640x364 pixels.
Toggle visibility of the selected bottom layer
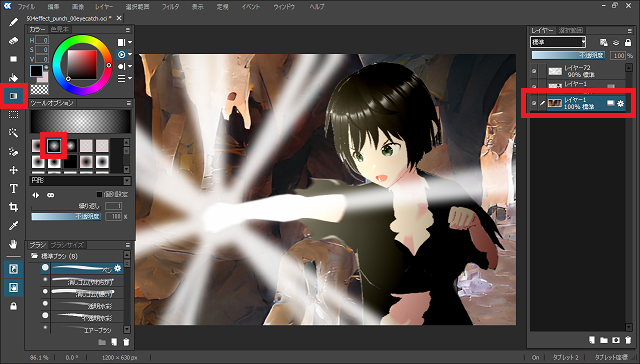click(x=534, y=104)
